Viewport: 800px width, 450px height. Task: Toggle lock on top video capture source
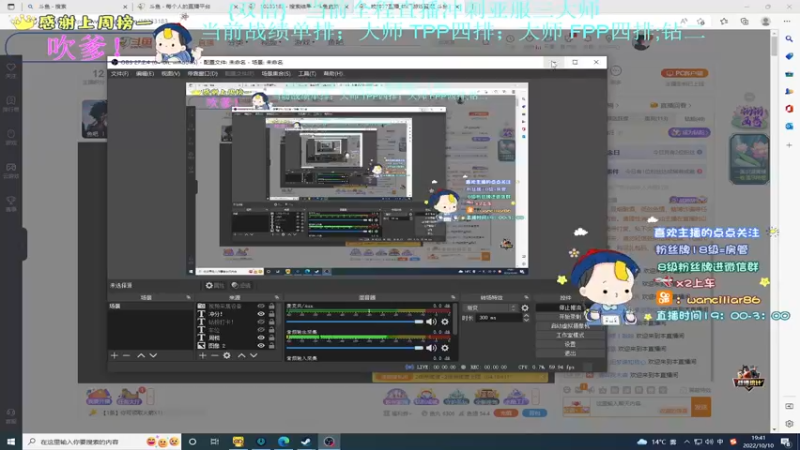pos(271,307)
